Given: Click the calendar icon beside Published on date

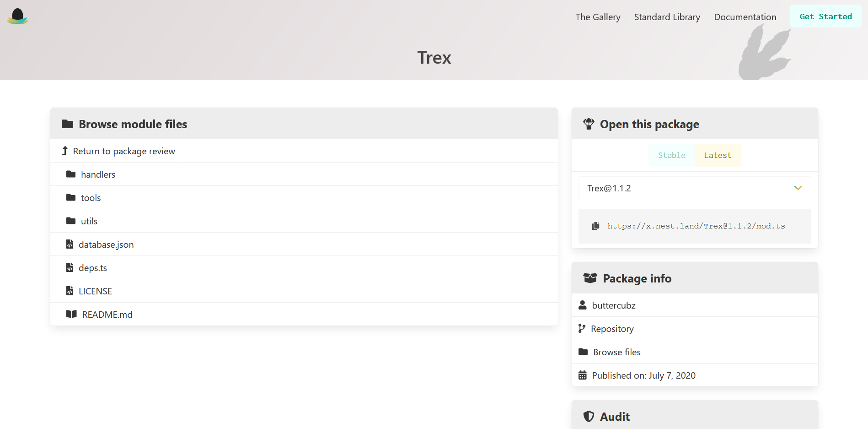Looking at the screenshot, I should tap(582, 375).
